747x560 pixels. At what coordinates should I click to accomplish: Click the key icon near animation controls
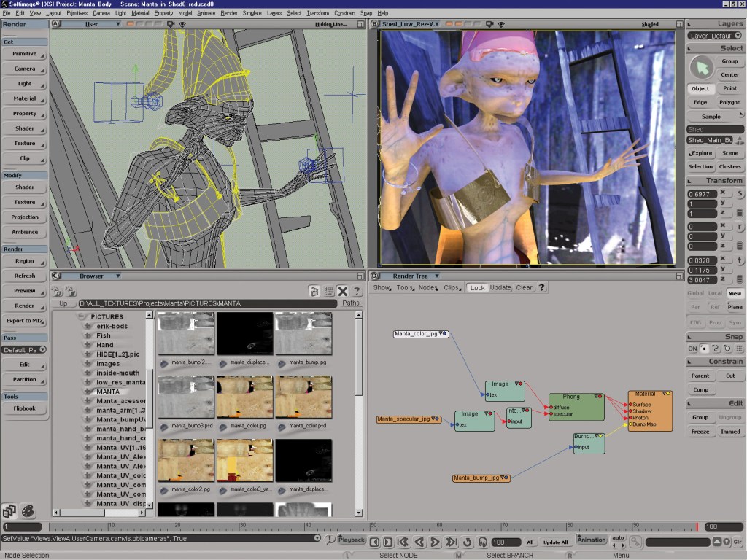635,542
